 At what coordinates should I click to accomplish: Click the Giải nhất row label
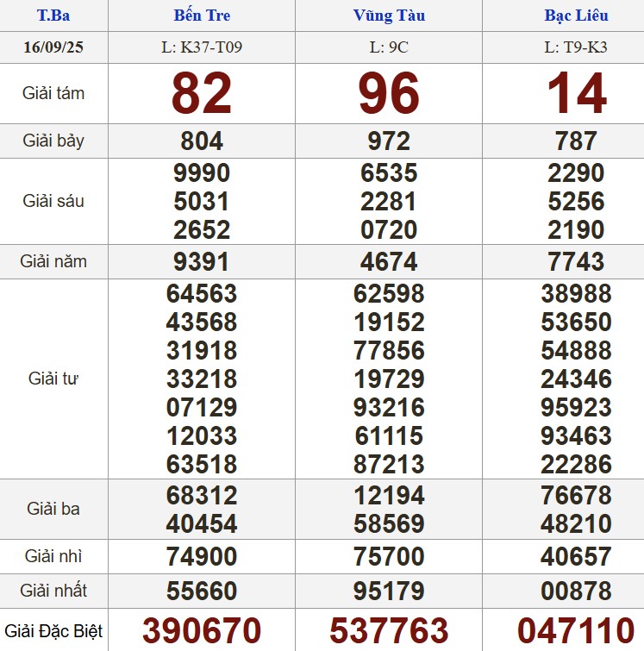(x=53, y=591)
